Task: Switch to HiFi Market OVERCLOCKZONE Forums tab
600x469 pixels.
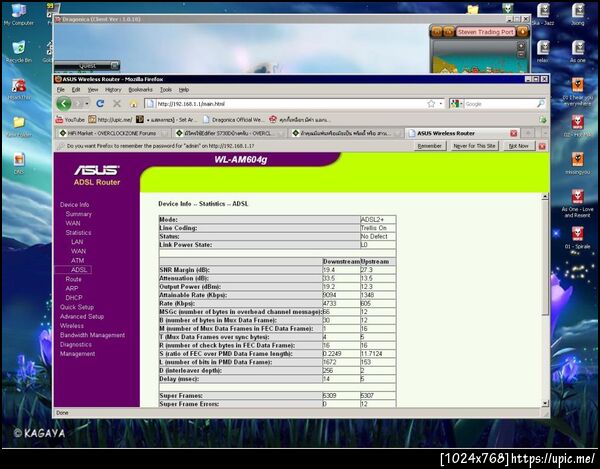Action: (x=112, y=133)
